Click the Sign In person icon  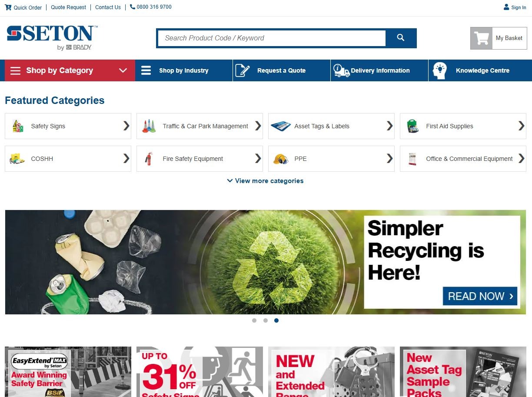[x=506, y=7]
